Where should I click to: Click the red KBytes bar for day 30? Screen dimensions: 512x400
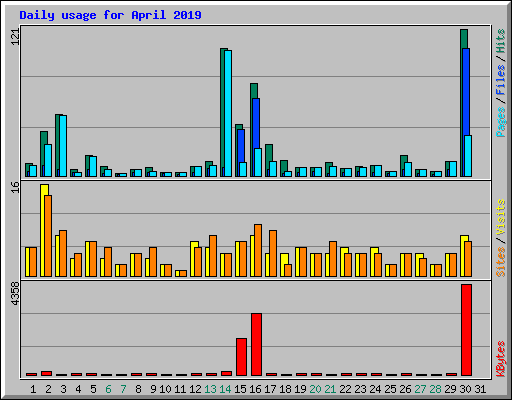(x=466, y=330)
